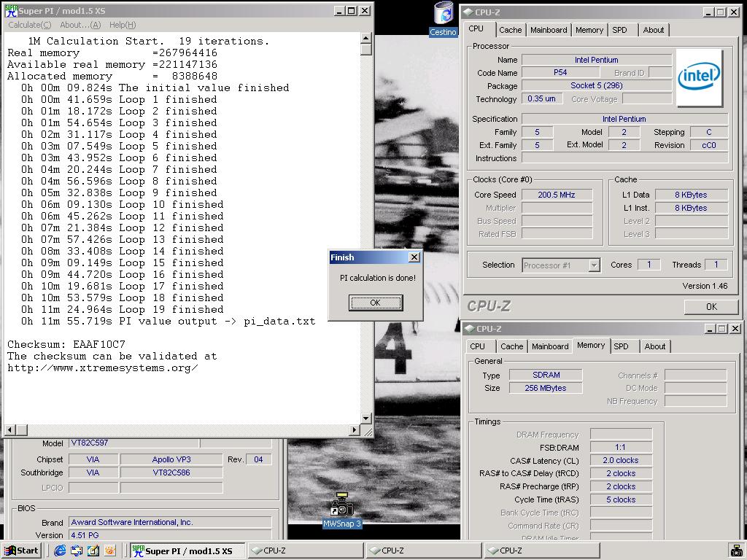Image resolution: width=747 pixels, height=560 pixels.
Task: Click the FSB:DRAM ratio value 1:1
Action: pos(620,448)
